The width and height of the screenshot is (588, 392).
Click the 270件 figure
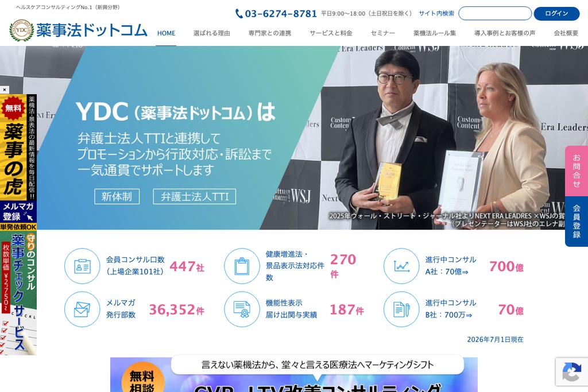343,265
